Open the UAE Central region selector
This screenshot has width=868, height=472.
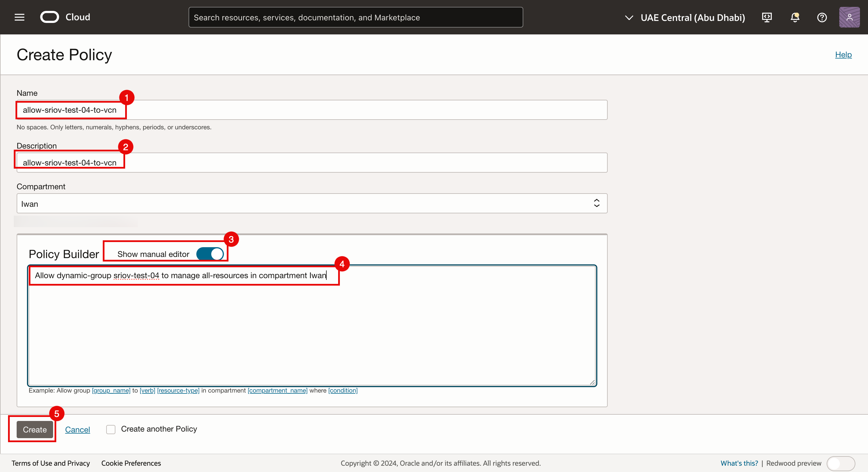692,17
